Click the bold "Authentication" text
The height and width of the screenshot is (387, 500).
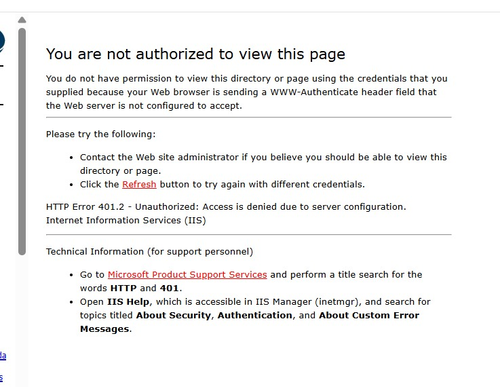click(x=255, y=315)
